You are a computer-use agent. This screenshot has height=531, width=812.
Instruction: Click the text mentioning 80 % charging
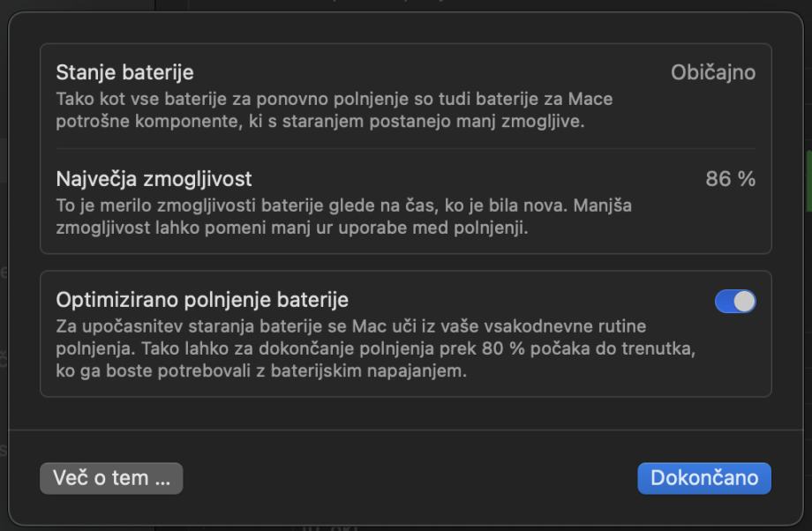pos(375,348)
